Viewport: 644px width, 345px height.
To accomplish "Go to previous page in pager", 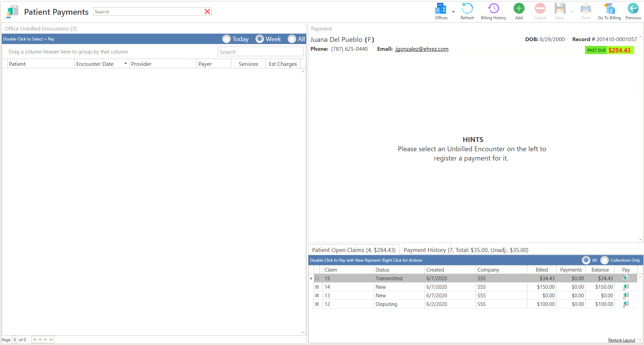I will 40,340.
